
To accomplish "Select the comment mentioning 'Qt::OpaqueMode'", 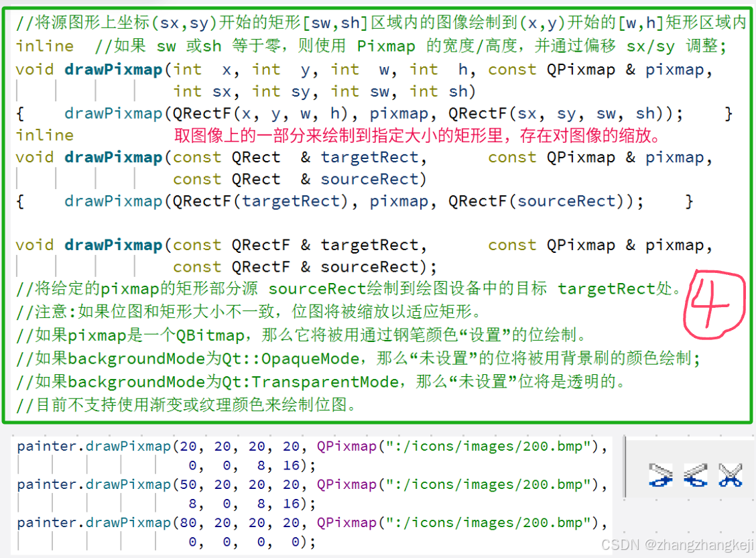I will pyautogui.click(x=359, y=358).
